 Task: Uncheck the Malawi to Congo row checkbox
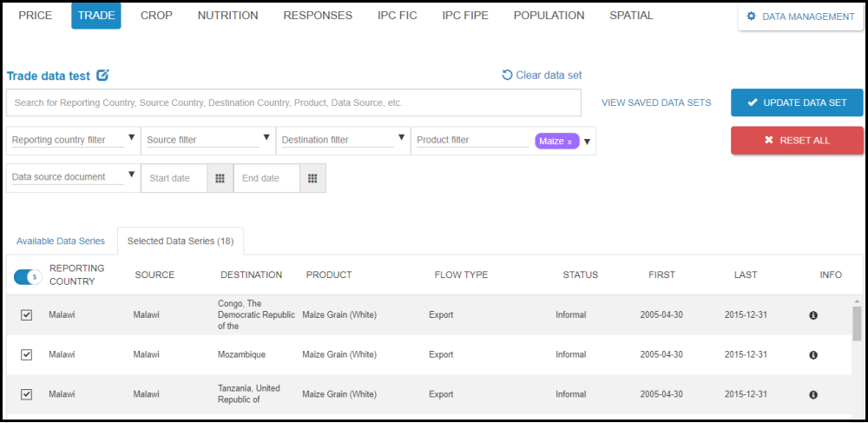coord(26,315)
